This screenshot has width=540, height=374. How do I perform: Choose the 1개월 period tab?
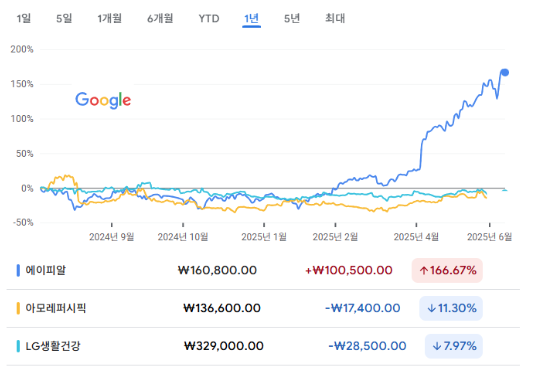point(110,18)
